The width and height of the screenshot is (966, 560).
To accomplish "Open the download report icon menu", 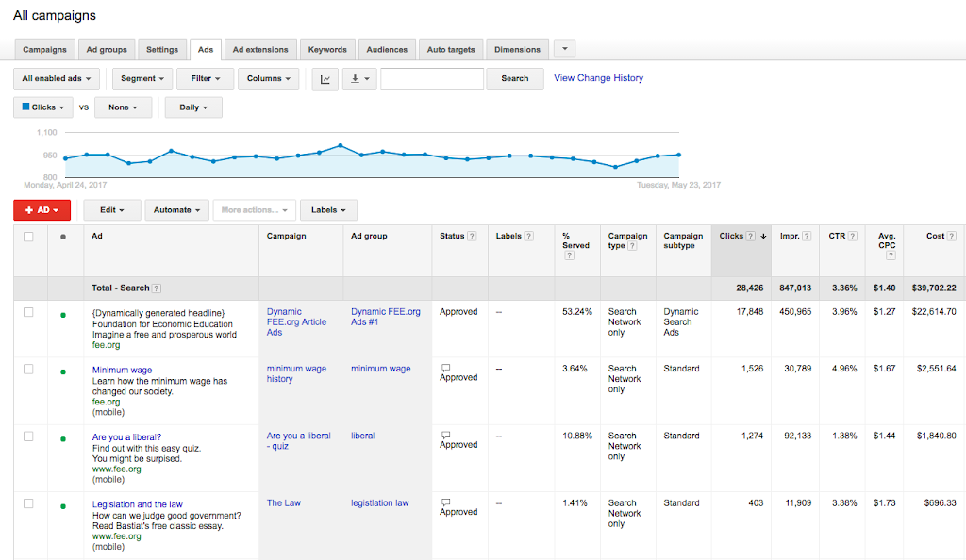I will pos(359,79).
